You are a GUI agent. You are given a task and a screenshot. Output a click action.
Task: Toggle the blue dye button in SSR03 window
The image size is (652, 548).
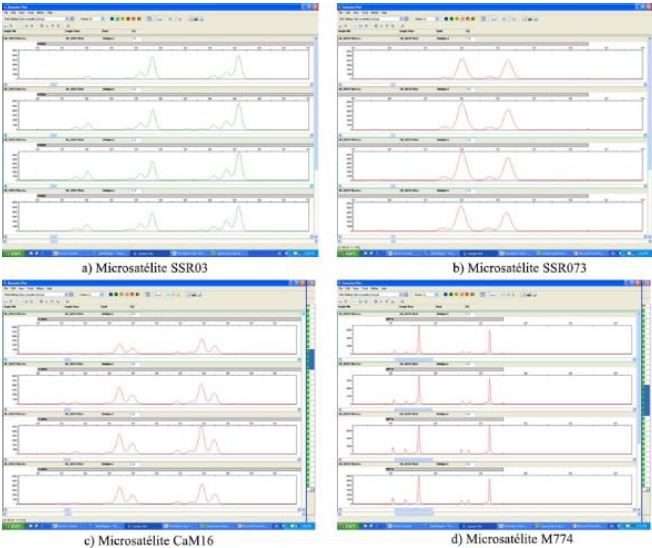coord(112,19)
